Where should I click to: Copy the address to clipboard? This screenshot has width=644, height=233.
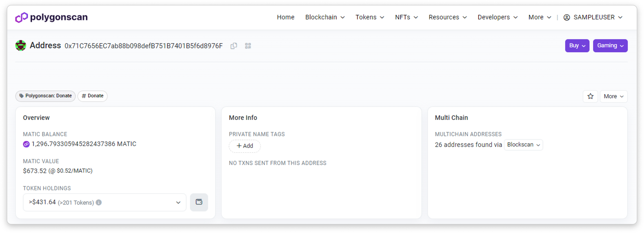tap(234, 46)
